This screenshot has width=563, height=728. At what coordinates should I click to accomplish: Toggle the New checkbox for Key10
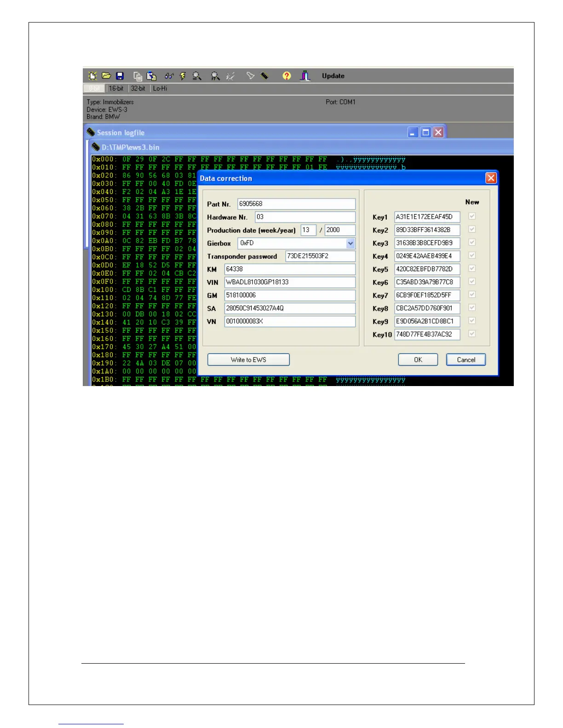tap(472, 334)
